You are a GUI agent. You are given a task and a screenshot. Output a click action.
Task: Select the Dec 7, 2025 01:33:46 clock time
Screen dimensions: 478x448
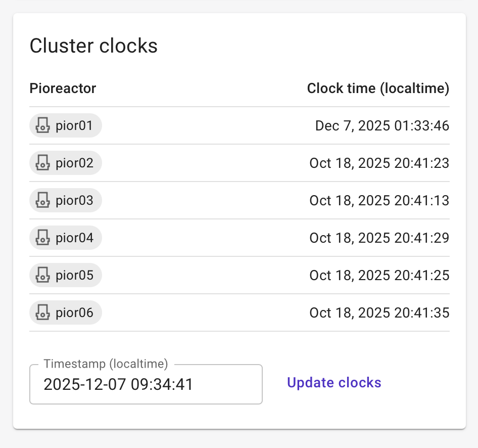coord(382,125)
